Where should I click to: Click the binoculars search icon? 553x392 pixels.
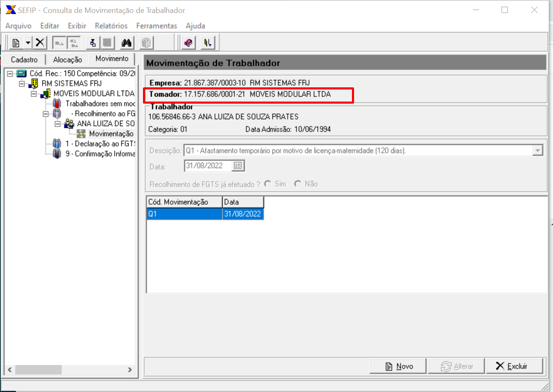(126, 43)
